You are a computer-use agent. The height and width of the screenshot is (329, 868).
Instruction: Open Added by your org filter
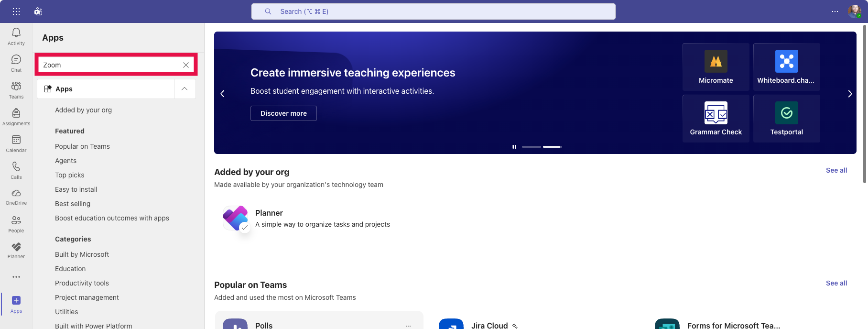(x=83, y=110)
